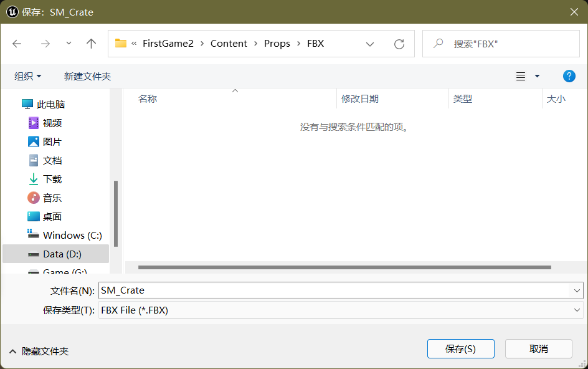The width and height of the screenshot is (588, 369).
Task: Open the 组织 menu
Action: pyautogui.click(x=28, y=76)
